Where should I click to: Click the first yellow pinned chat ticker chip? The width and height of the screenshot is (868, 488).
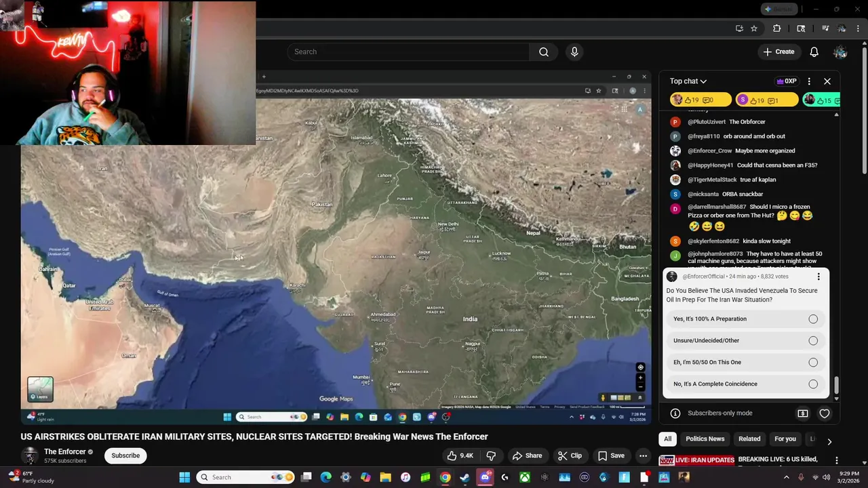tap(701, 100)
